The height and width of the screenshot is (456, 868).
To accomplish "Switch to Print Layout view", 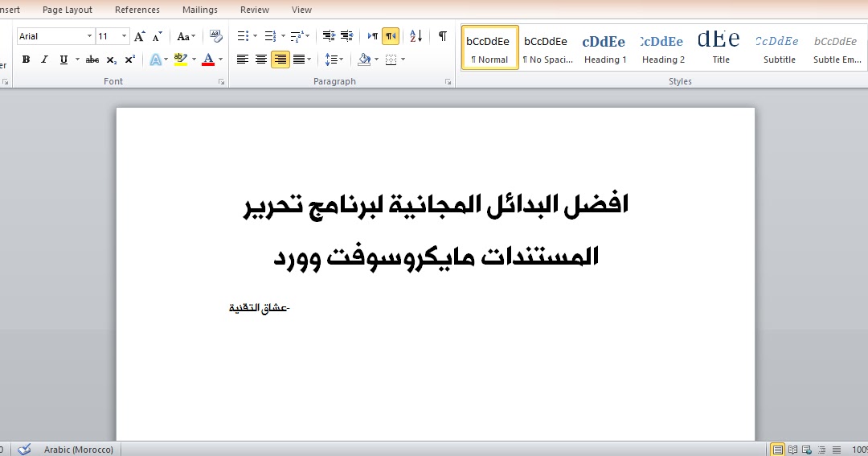I will [x=778, y=450].
